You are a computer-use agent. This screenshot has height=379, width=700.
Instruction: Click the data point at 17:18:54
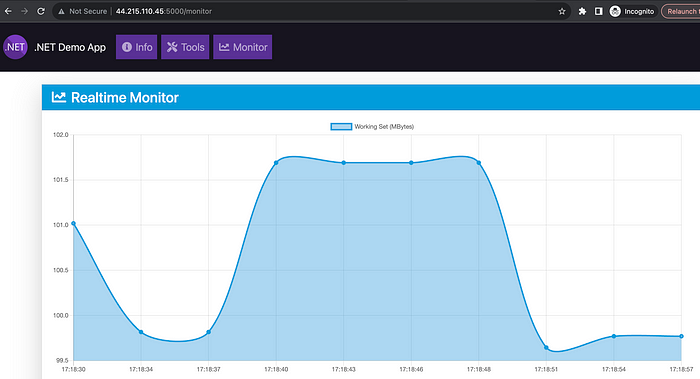coord(614,336)
